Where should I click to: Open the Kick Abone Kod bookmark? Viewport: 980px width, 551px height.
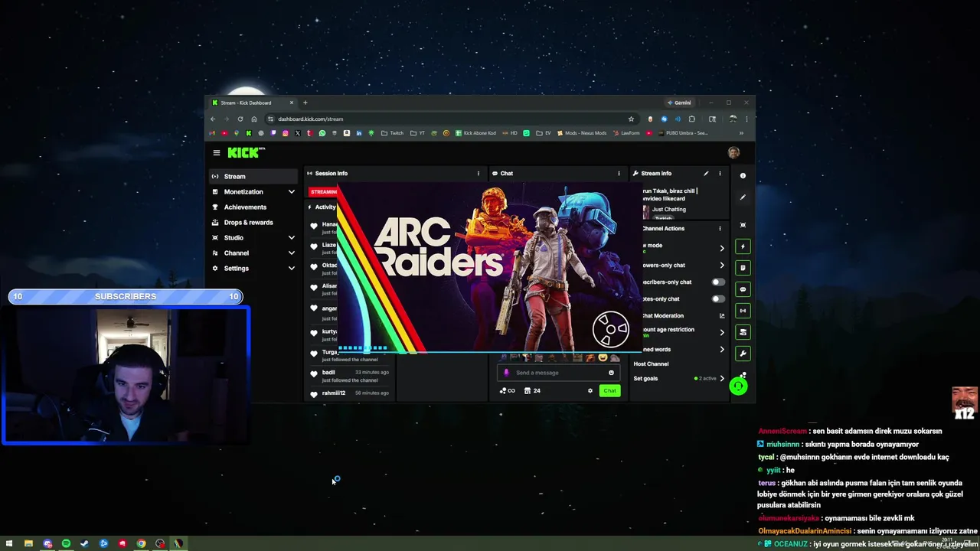tap(475, 133)
